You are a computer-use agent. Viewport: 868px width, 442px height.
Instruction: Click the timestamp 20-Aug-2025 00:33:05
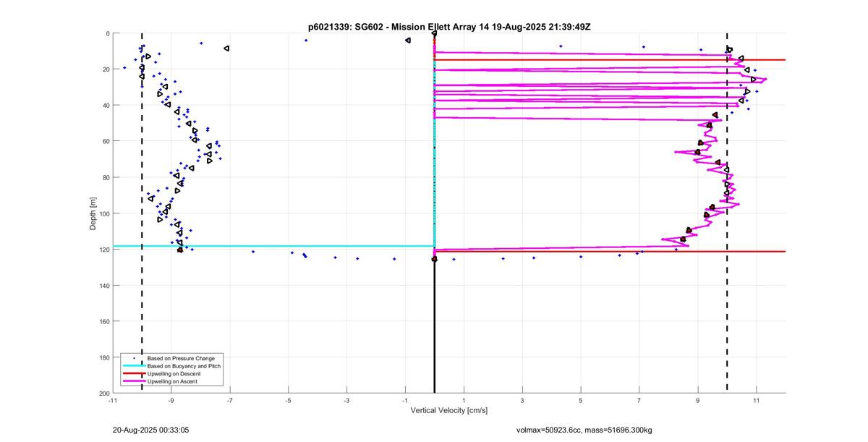151,430
